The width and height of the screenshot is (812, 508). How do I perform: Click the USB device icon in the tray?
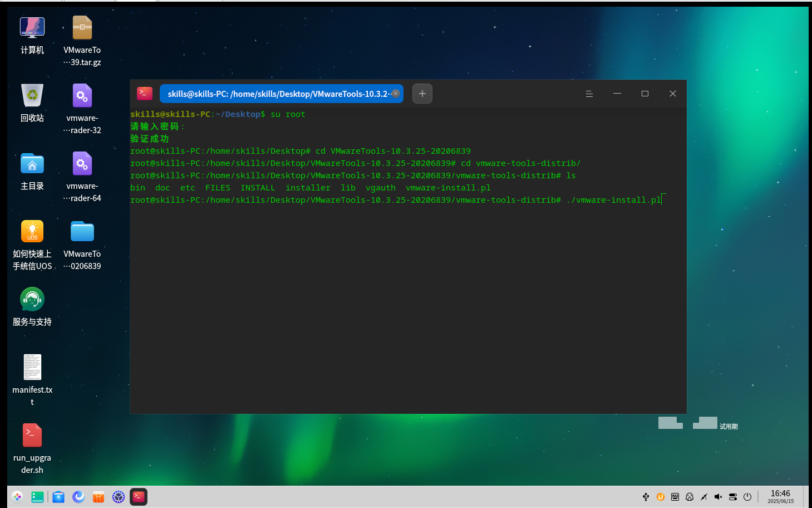646,496
